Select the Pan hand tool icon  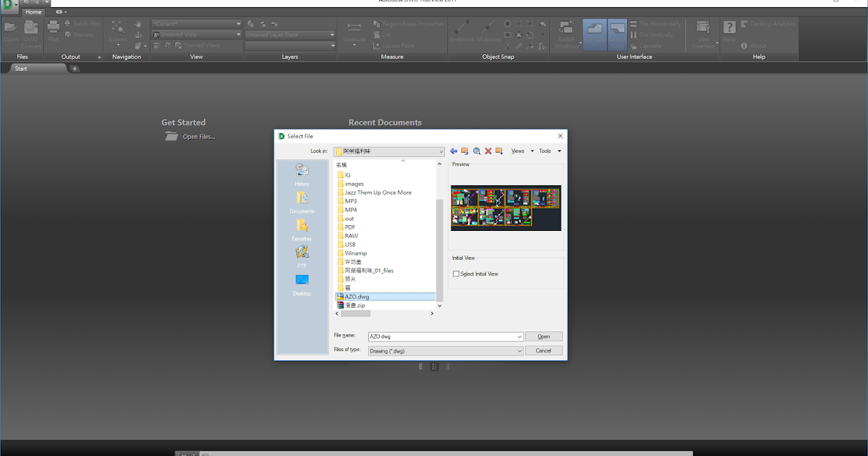click(138, 24)
